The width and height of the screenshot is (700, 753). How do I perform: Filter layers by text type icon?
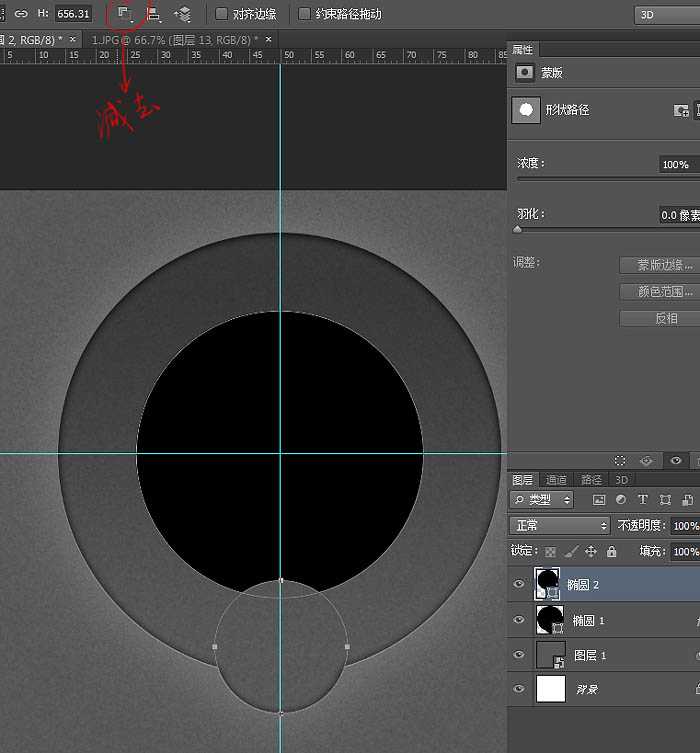point(642,499)
